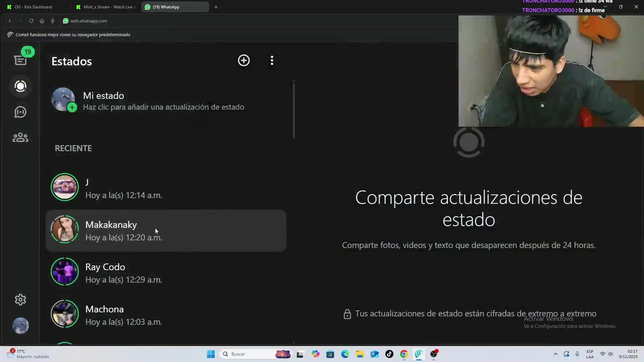View J's status from 12:14 a.m.
The width and height of the screenshot is (644, 362).
(166, 189)
